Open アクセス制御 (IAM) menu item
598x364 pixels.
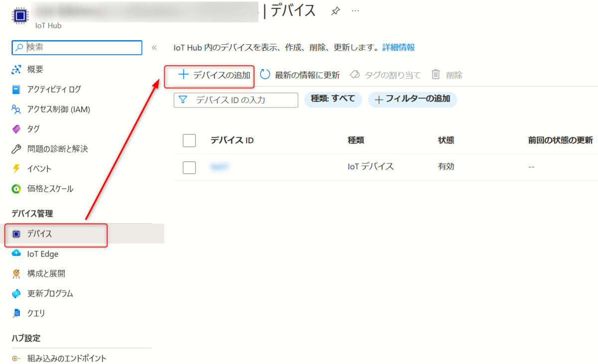[x=58, y=109]
